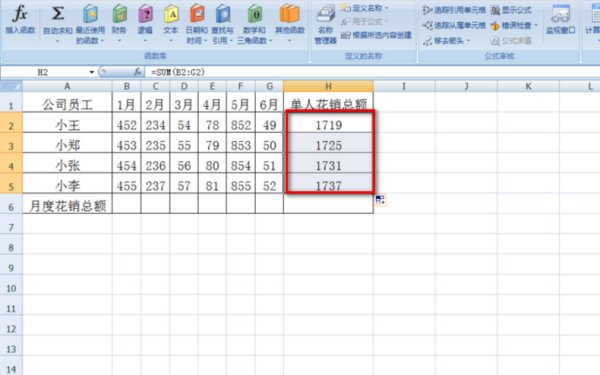Select row 10 header

11,288
